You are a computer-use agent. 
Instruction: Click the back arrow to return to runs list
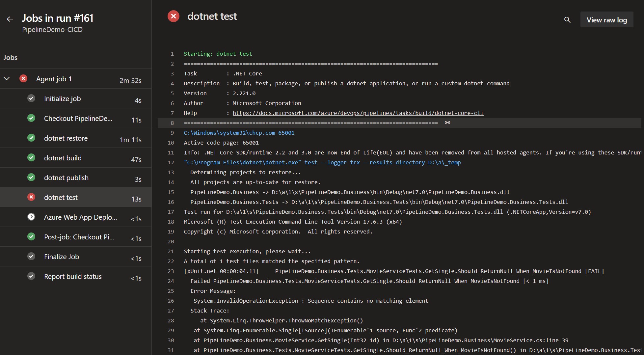[10, 19]
